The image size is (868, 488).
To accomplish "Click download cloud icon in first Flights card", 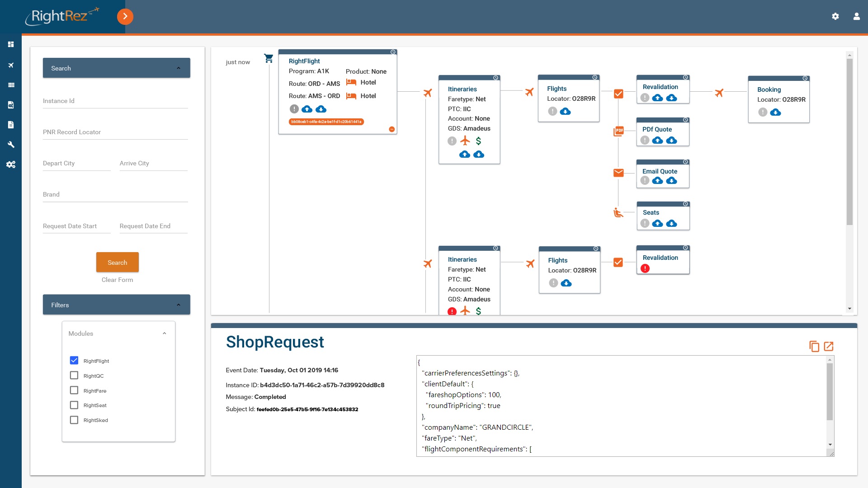I will [x=566, y=111].
